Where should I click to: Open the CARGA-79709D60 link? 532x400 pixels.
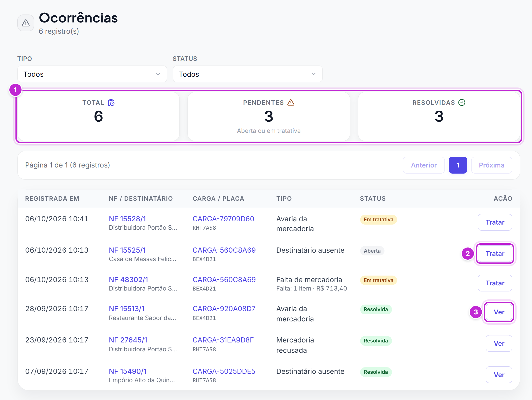223,219
